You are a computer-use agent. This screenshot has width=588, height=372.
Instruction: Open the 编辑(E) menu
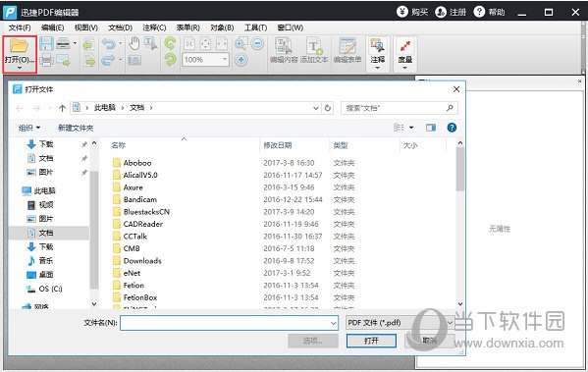pyautogui.click(x=52, y=27)
